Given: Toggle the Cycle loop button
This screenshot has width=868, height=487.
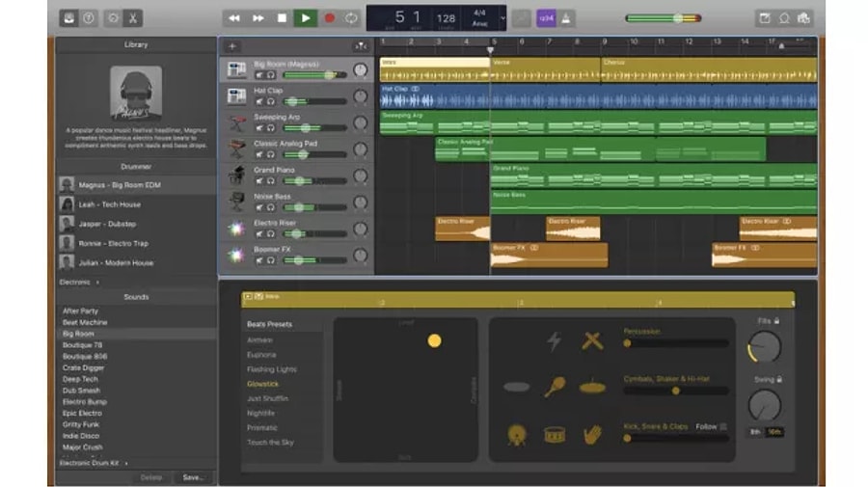Looking at the screenshot, I should click(x=352, y=17).
